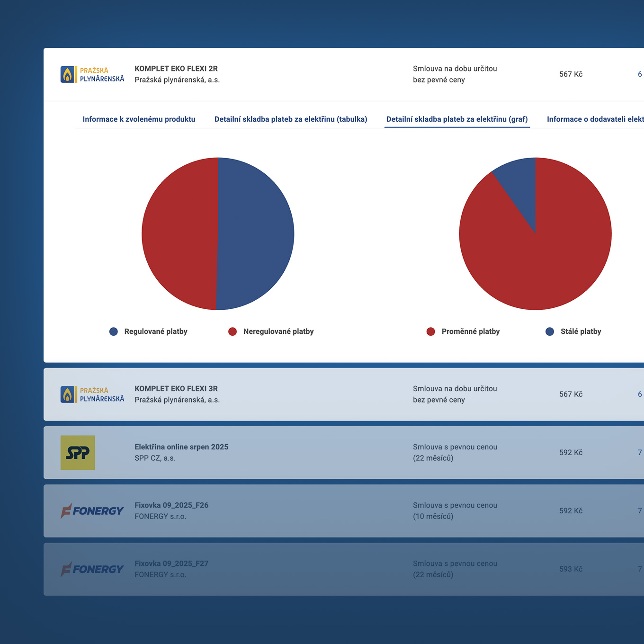Select the Detailní skladba plateb (graf) tab

click(457, 119)
